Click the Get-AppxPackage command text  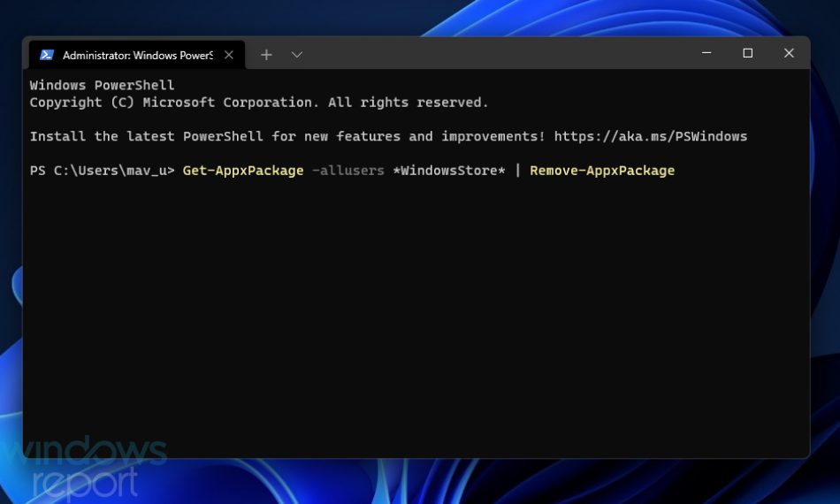(243, 171)
